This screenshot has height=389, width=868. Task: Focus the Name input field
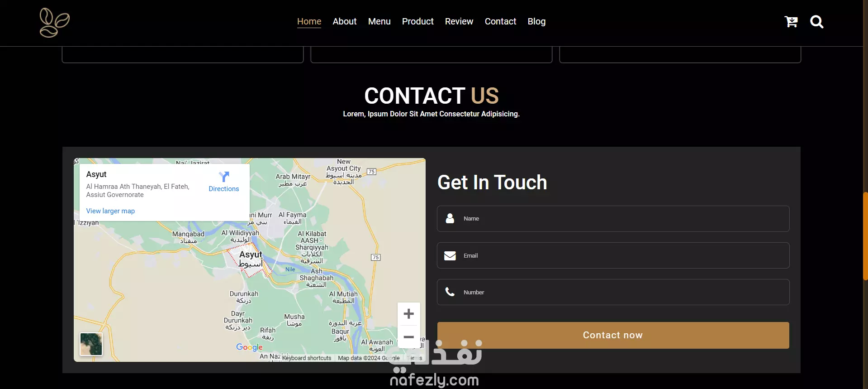613,219
